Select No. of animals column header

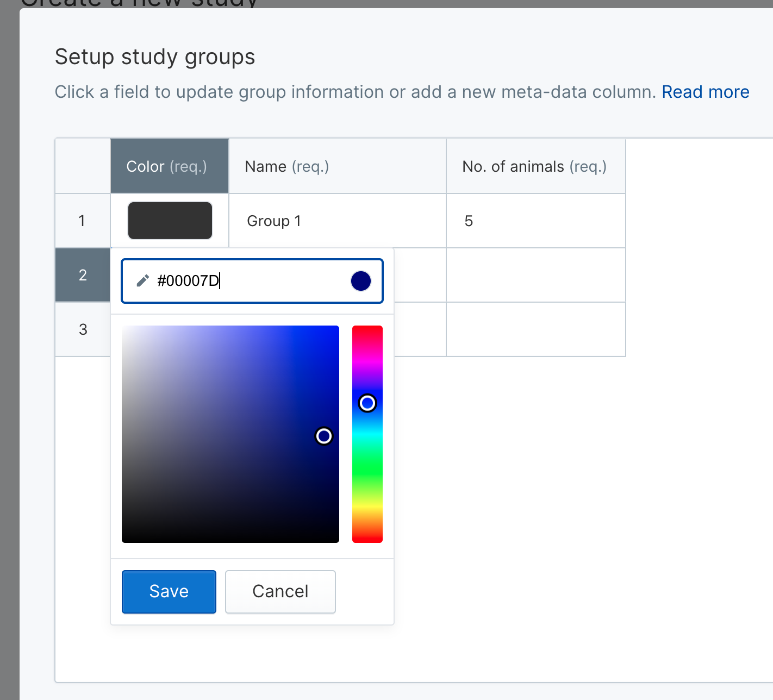tap(536, 166)
